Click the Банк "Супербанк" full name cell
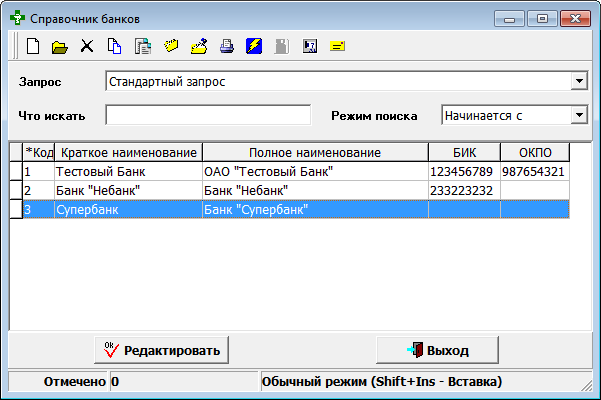 pos(315,209)
